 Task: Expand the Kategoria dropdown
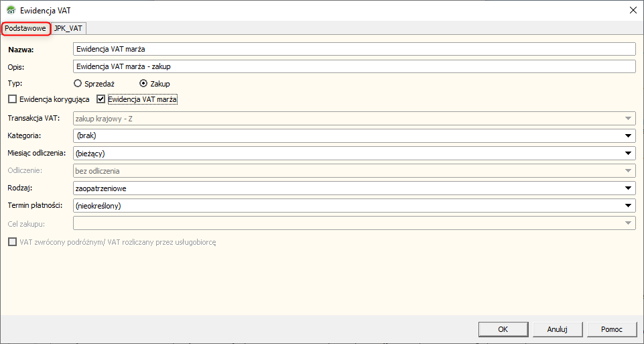point(628,136)
